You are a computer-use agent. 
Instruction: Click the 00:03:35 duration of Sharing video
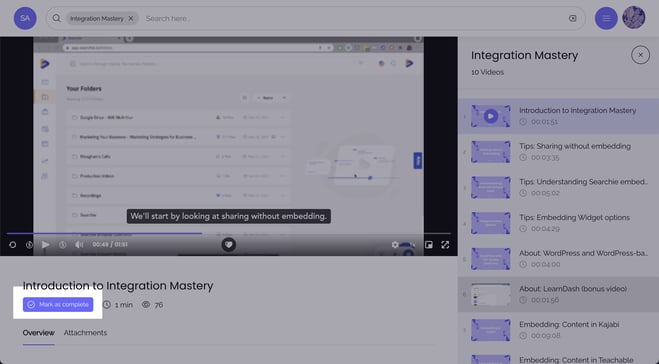pos(545,158)
